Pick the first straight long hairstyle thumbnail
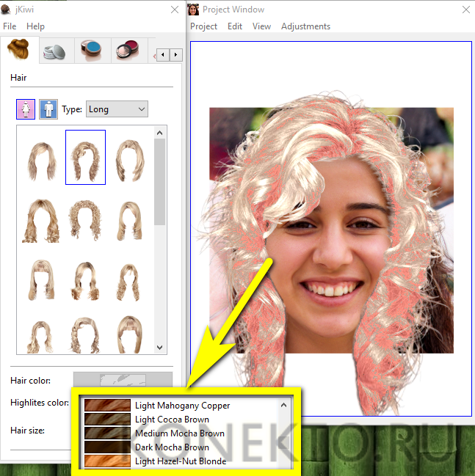 (41, 157)
